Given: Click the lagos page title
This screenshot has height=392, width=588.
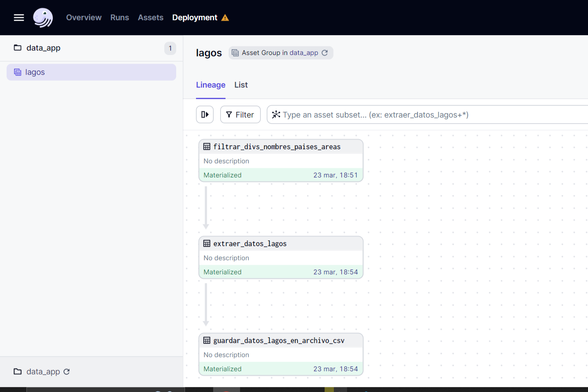Looking at the screenshot, I should pyautogui.click(x=209, y=53).
